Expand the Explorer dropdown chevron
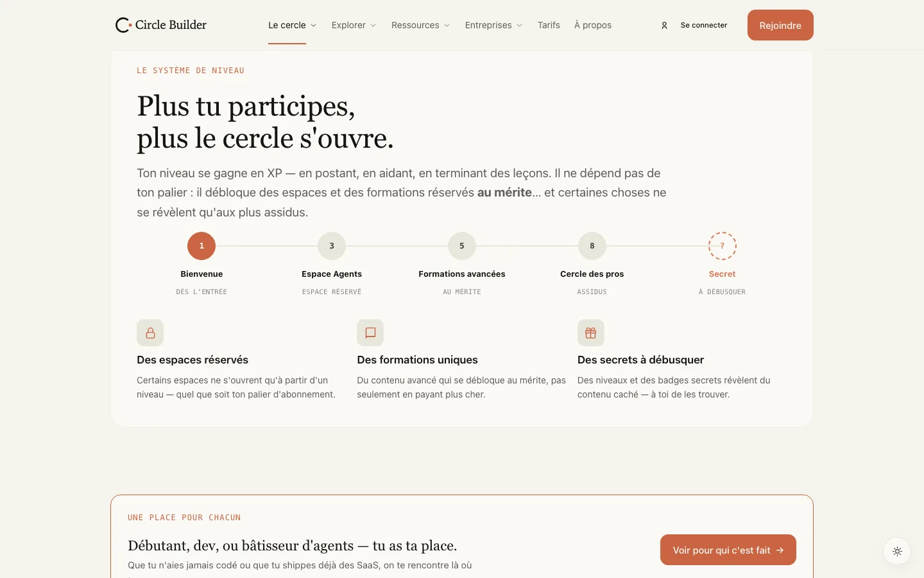924x578 pixels. click(x=373, y=26)
